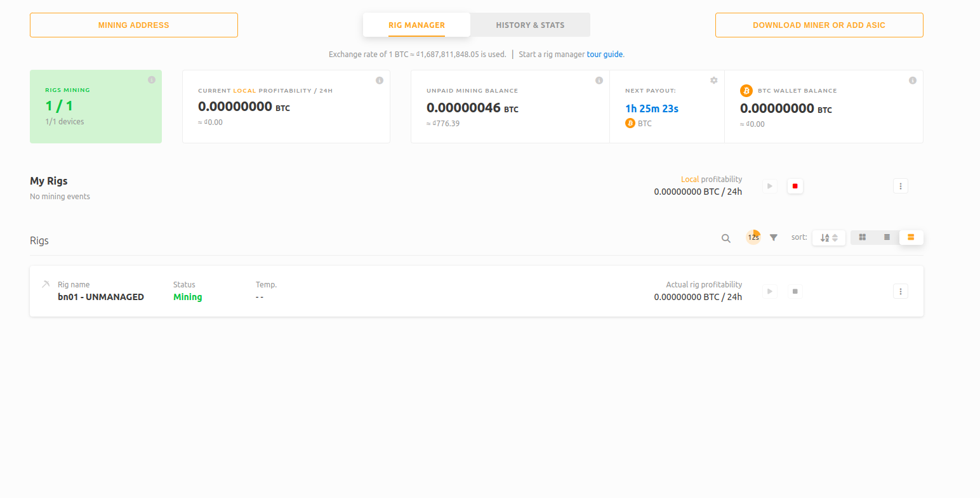980x498 pixels.
Task: Switch to the History & Stats tab
Action: click(x=530, y=25)
